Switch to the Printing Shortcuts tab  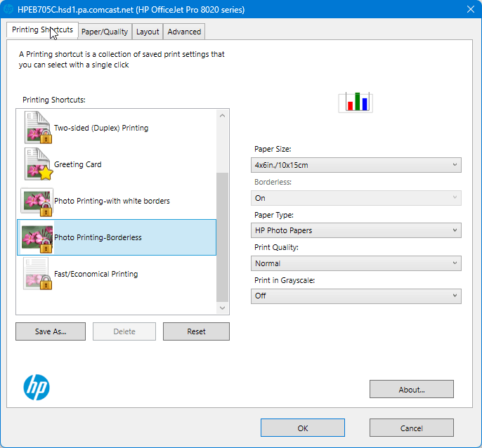[42, 29]
